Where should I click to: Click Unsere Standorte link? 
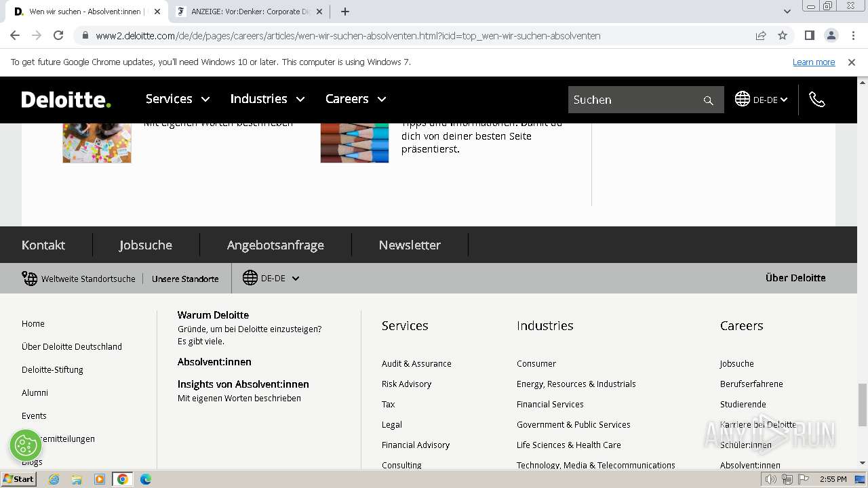pyautogui.click(x=185, y=279)
